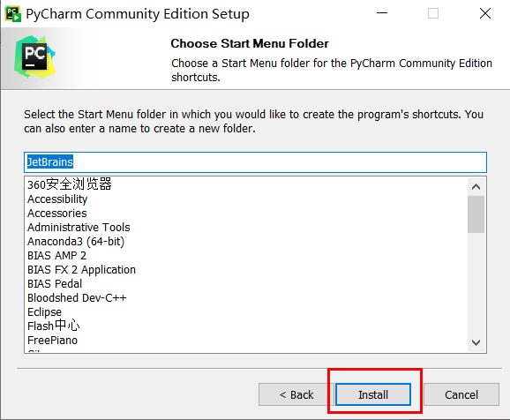
Task: Click the PyCharm PC logo in header
Action: (x=34, y=57)
